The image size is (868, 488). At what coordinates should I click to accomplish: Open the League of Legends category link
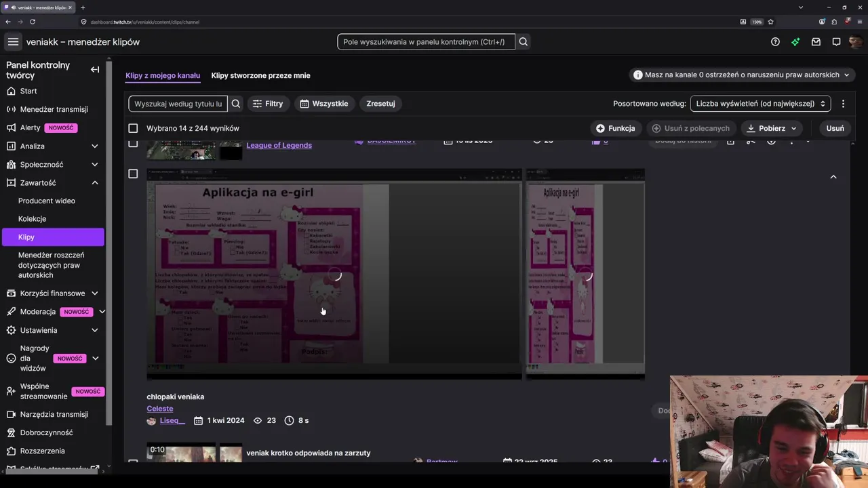point(279,145)
